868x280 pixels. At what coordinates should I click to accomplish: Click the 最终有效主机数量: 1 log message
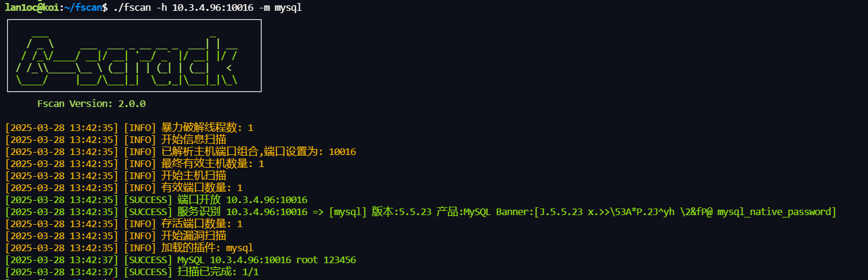coord(212,163)
